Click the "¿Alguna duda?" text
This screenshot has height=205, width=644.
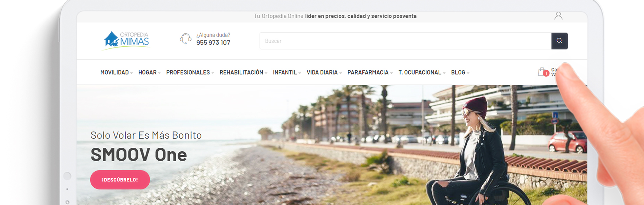click(213, 35)
